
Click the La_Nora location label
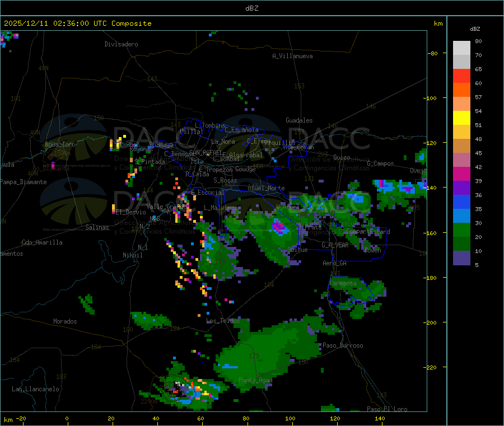(x=223, y=142)
